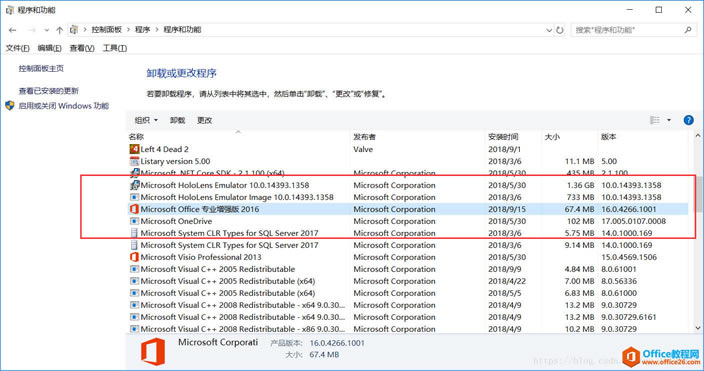Viewport: 704px width, 371px height.
Task: Click the vertical scrollbar down arrow
Action: tap(698, 328)
